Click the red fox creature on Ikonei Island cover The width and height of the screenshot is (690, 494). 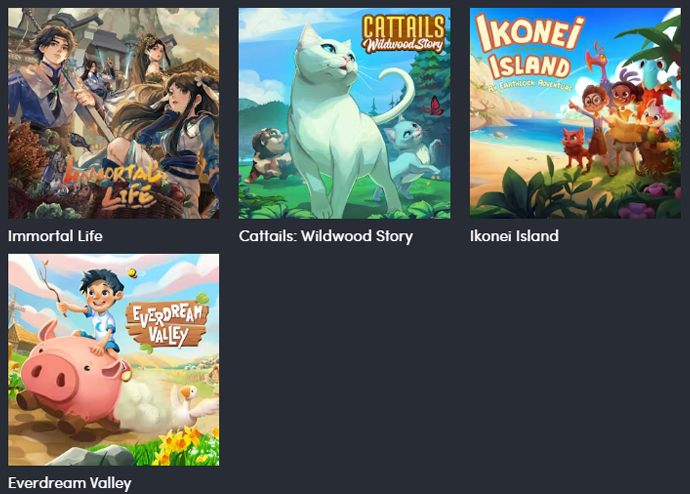(x=575, y=148)
